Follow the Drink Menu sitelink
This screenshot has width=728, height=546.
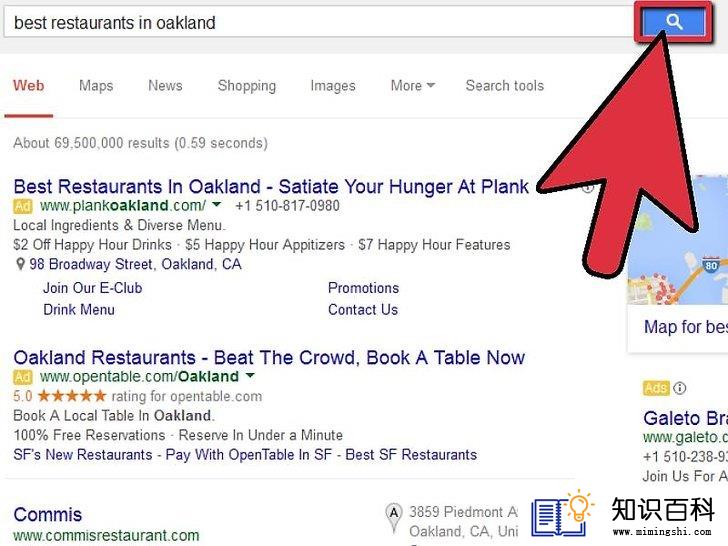[79, 310]
